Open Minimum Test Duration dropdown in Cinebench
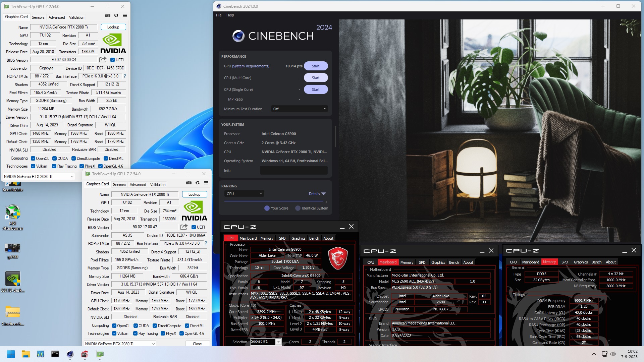This screenshot has height=362, width=644. (x=300, y=109)
